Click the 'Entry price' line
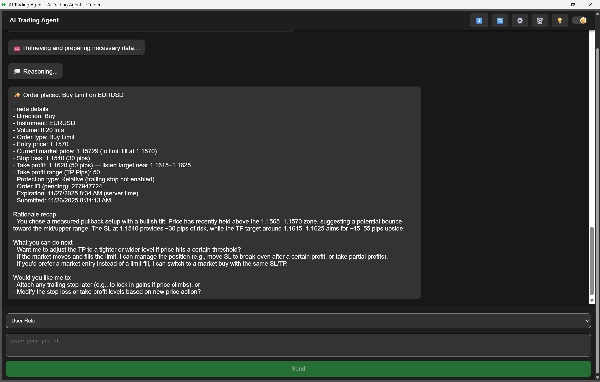 [41, 144]
